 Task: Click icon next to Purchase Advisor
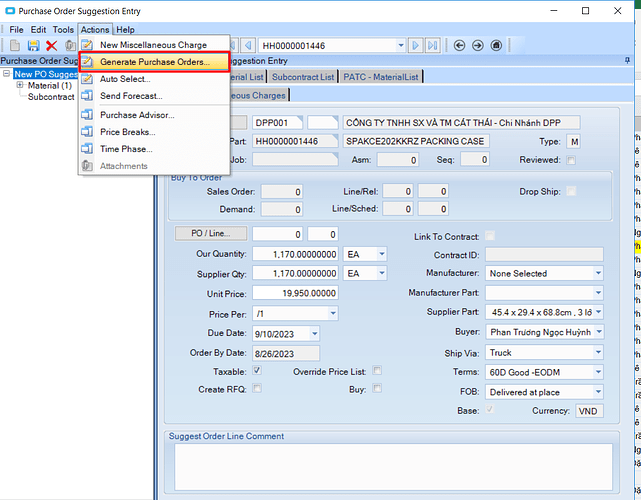87,115
